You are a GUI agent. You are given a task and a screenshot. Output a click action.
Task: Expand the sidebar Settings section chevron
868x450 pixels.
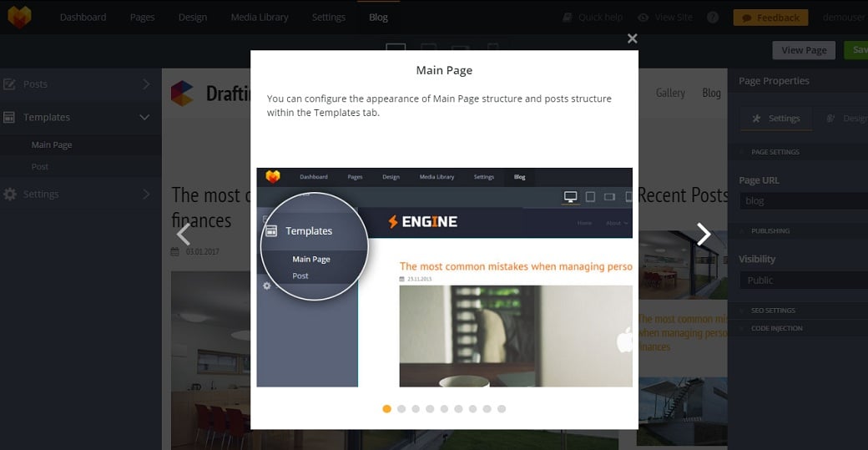(x=146, y=194)
